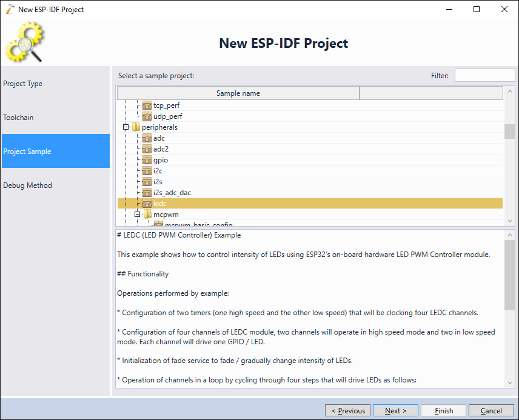The height and width of the screenshot is (420, 519).
Task: Click the udp_perf package icon
Action: tap(147, 116)
